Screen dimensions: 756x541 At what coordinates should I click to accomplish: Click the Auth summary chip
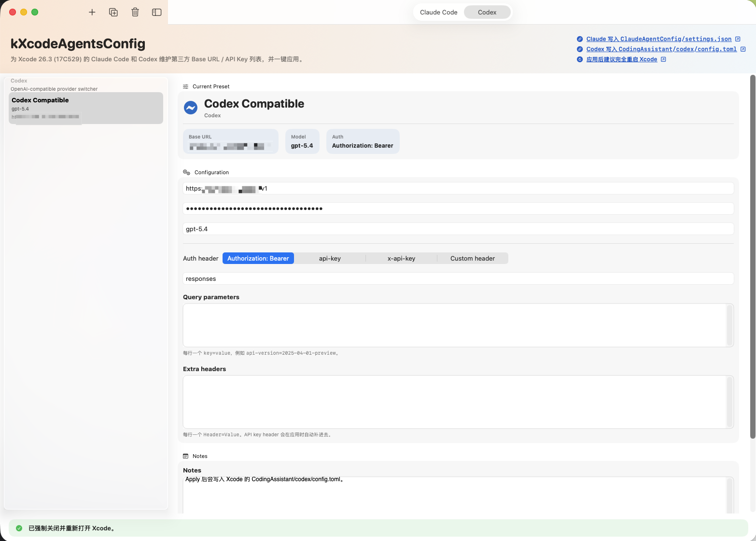(x=363, y=141)
